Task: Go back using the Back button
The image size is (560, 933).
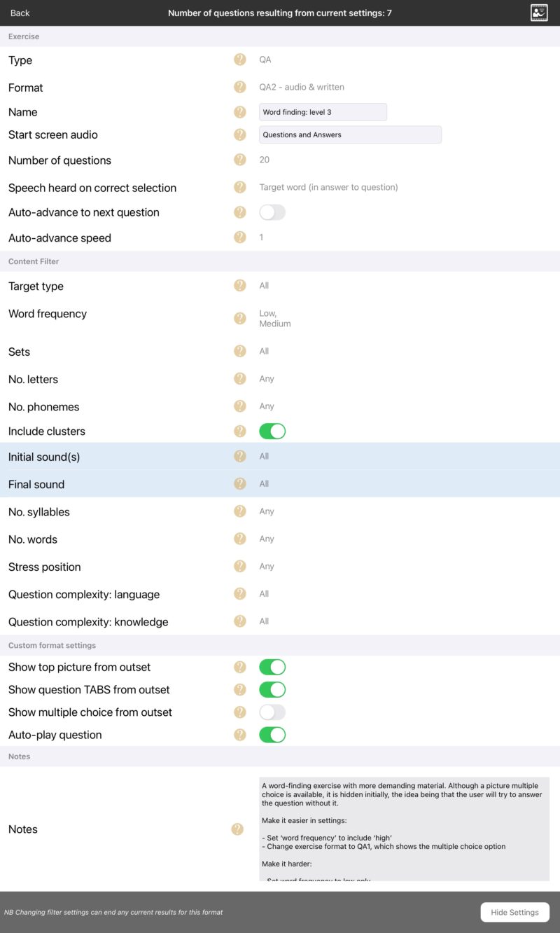Action: click(20, 12)
